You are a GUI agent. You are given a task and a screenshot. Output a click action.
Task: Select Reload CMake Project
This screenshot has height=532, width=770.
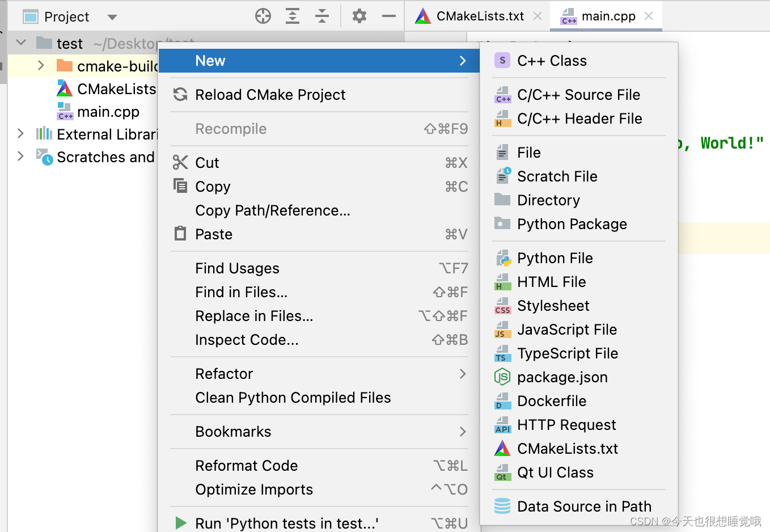270,95
